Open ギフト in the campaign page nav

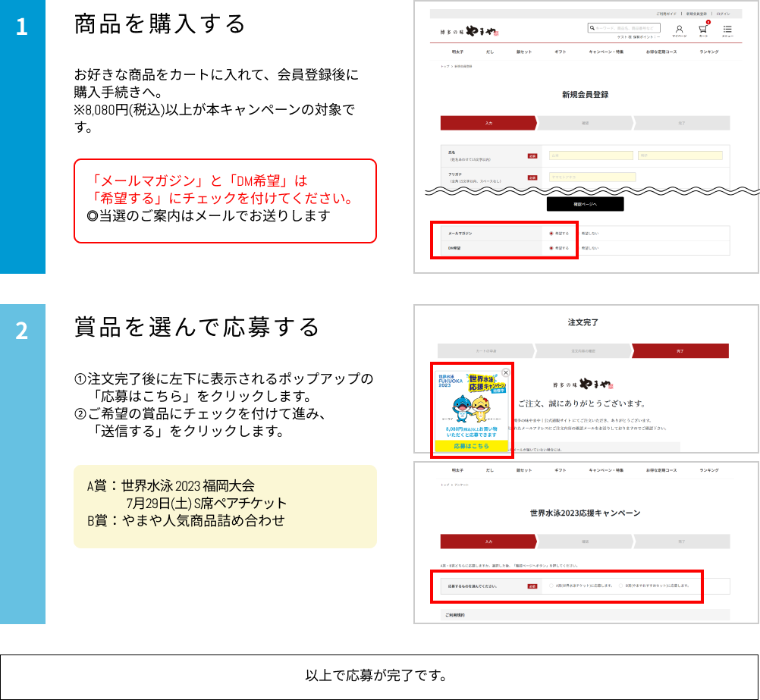tap(561, 470)
